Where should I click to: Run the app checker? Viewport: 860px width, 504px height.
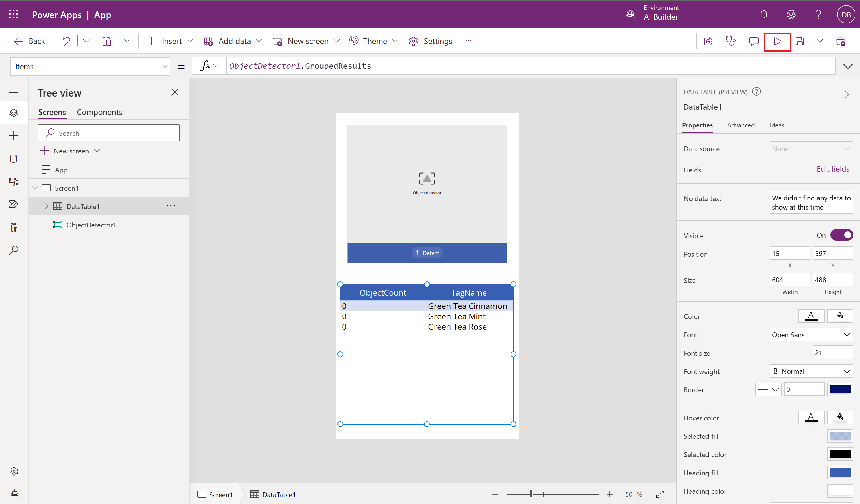point(731,41)
